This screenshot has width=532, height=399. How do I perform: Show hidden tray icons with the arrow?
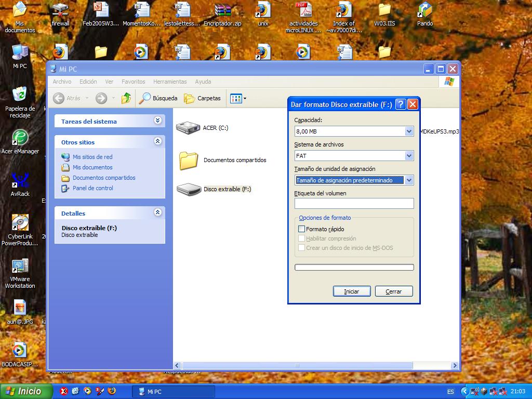[464, 391]
